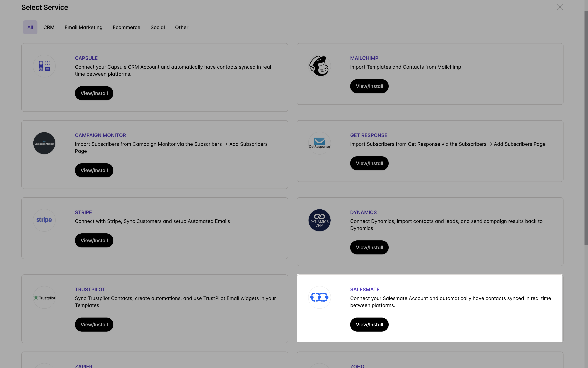
Task: Click the Stripe description about Automated Emails
Action: [x=152, y=221]
